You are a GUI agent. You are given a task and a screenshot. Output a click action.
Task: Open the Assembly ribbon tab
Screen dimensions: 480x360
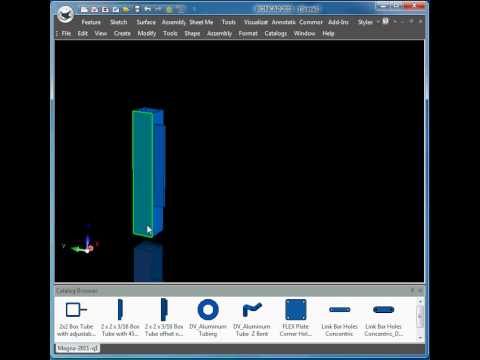(x=173, y=22)
